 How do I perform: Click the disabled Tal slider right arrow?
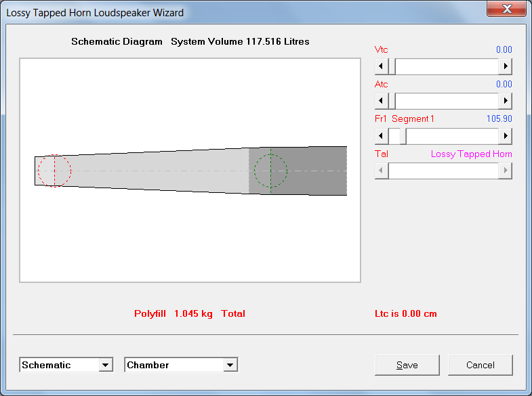pyautogui.click(x=505, y=171)
